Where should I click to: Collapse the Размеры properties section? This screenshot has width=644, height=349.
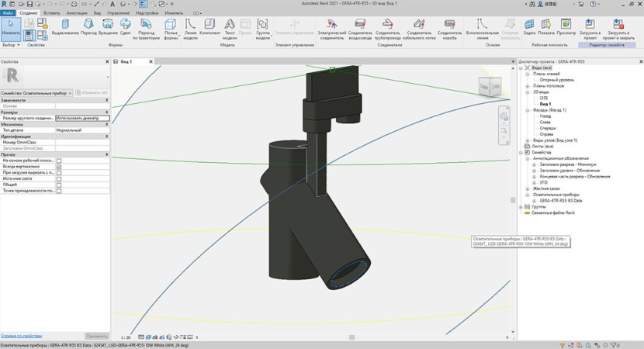coord(106,112)
